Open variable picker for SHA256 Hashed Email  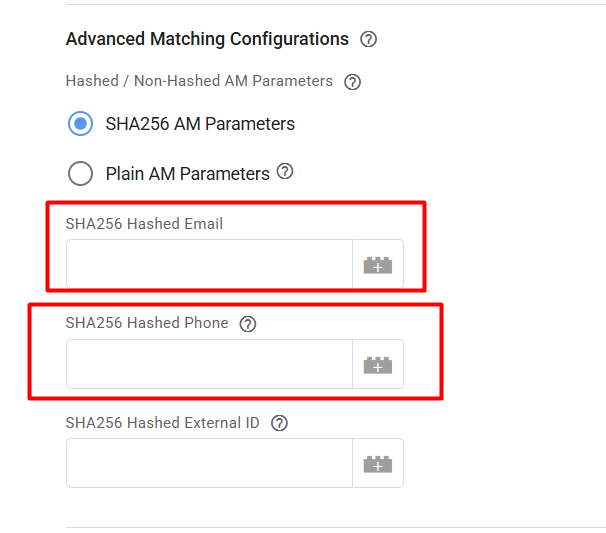coord(377,265)
